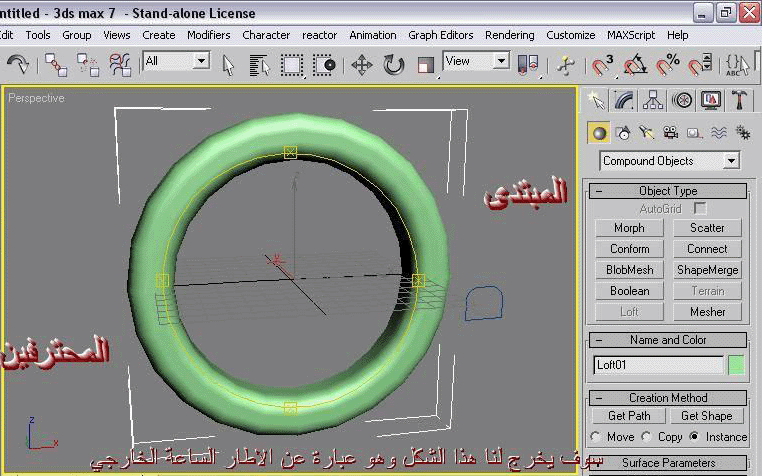Click the Scatter button

tap(708, 228)
